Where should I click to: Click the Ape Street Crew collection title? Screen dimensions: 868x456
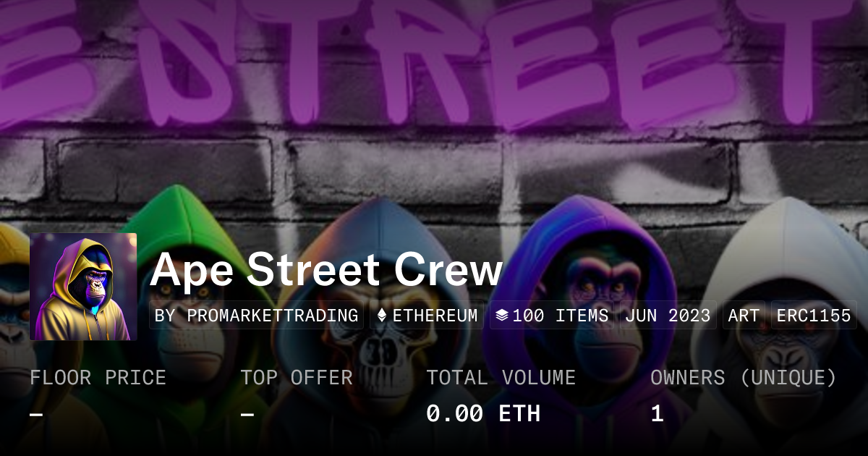point(325,270)
